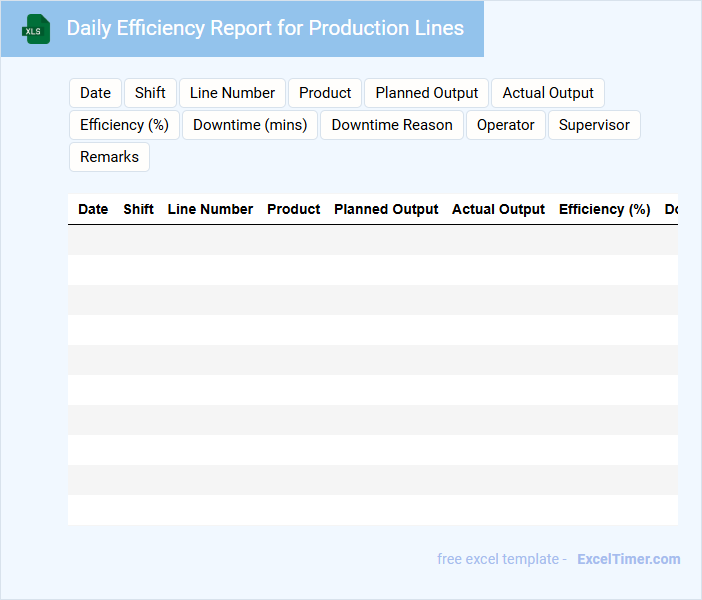
Task: Click the green XLS file icon
Action: click(x=36, y=29)
